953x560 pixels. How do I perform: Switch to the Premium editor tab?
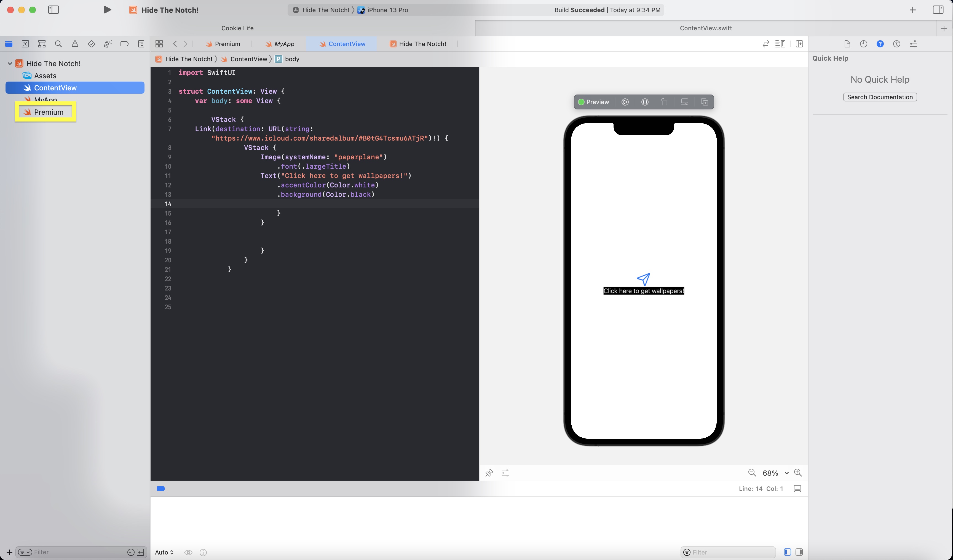pos(223,44)
